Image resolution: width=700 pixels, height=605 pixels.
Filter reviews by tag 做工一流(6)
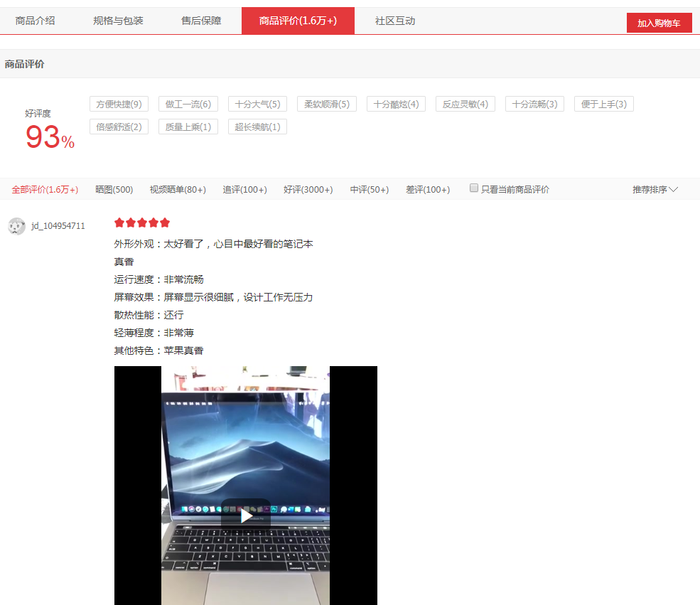pyautogui.click(x=188, y=104)
